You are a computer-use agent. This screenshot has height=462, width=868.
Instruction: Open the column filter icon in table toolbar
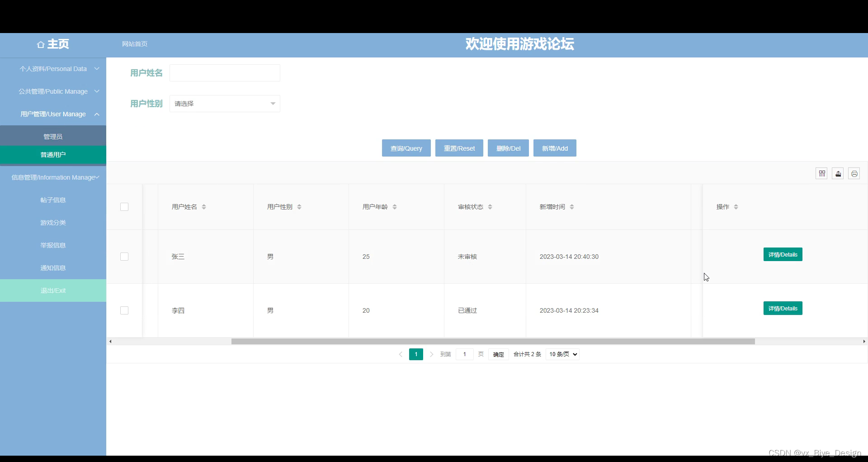(x=822, y=174)
